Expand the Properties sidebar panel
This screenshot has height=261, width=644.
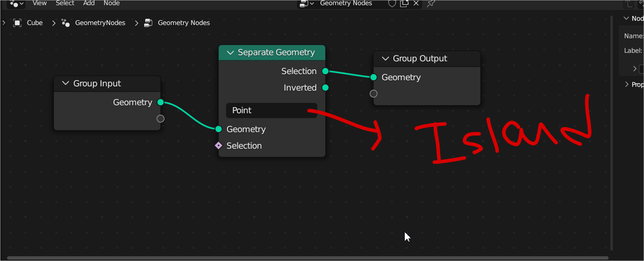[627, 84]
